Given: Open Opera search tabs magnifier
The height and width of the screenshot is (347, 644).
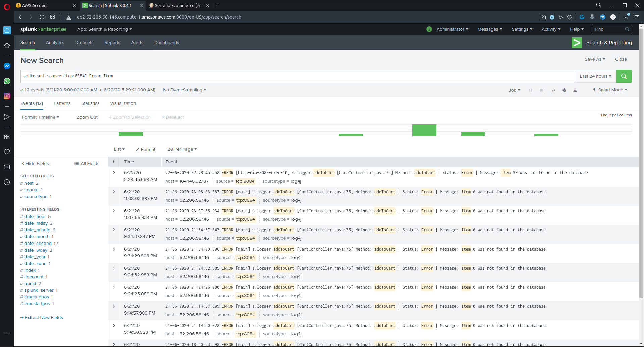Looking at the screenshot, I should (x=599, y=5).
